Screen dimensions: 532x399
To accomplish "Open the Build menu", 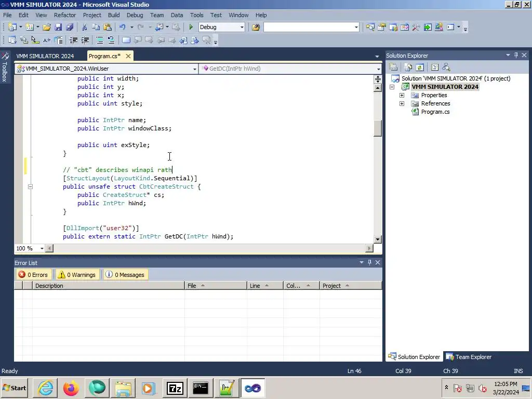I will [x=114, y=15].
